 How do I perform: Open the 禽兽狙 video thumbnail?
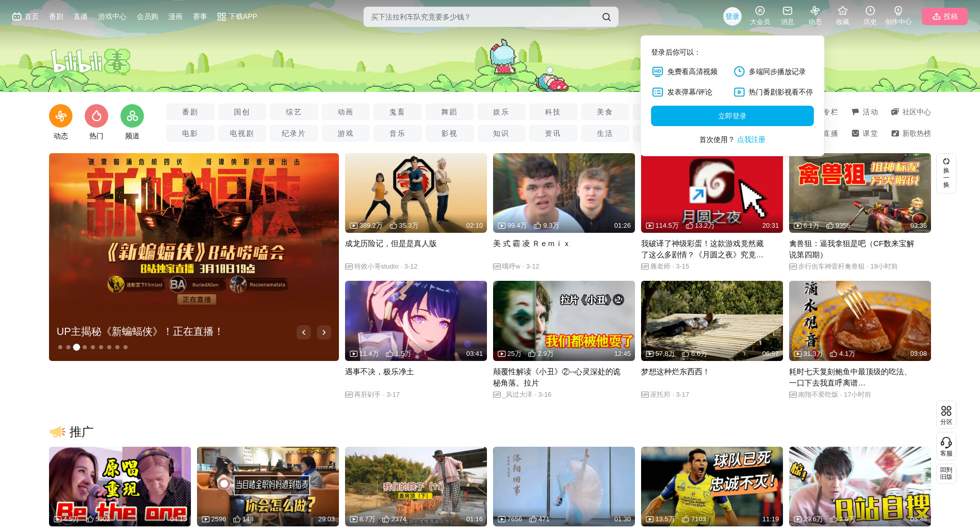(x=860, y=193)
